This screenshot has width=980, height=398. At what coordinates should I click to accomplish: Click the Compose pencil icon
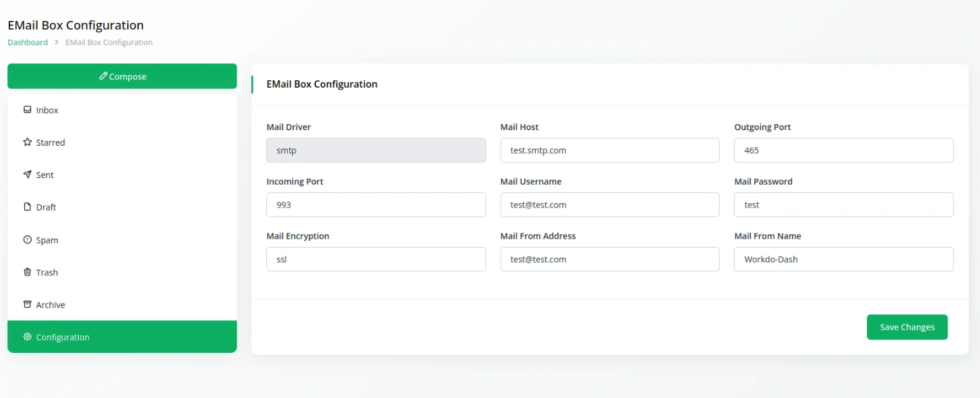pyautogui.click(x=103, y=76)
